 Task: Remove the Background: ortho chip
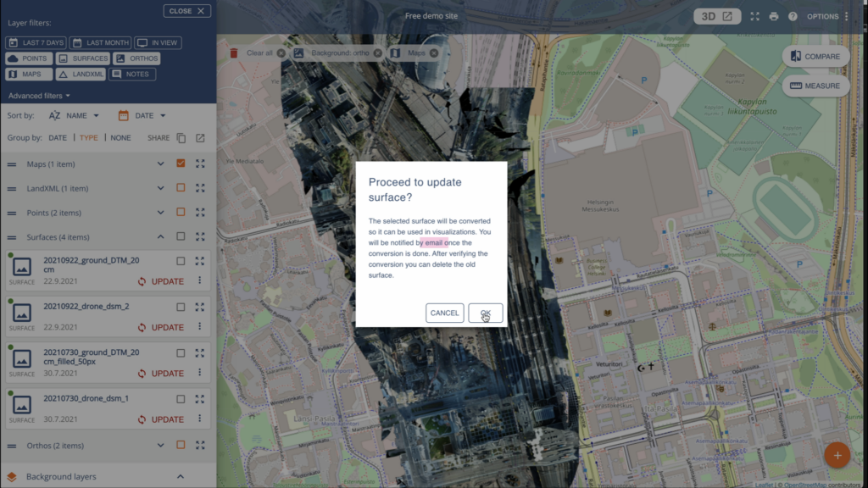tap(377, 53)
